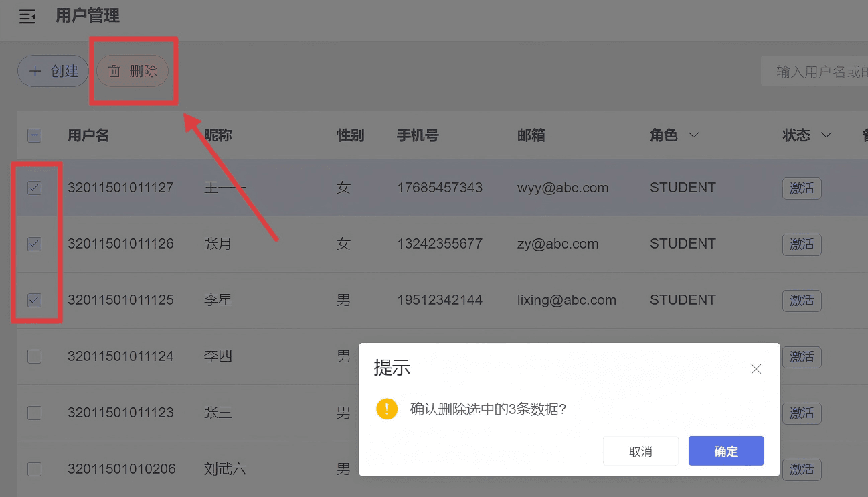The image size is (868, 497).
Task: Click the 激活 status tag for 王一一
Action: [x=802, y=188]
